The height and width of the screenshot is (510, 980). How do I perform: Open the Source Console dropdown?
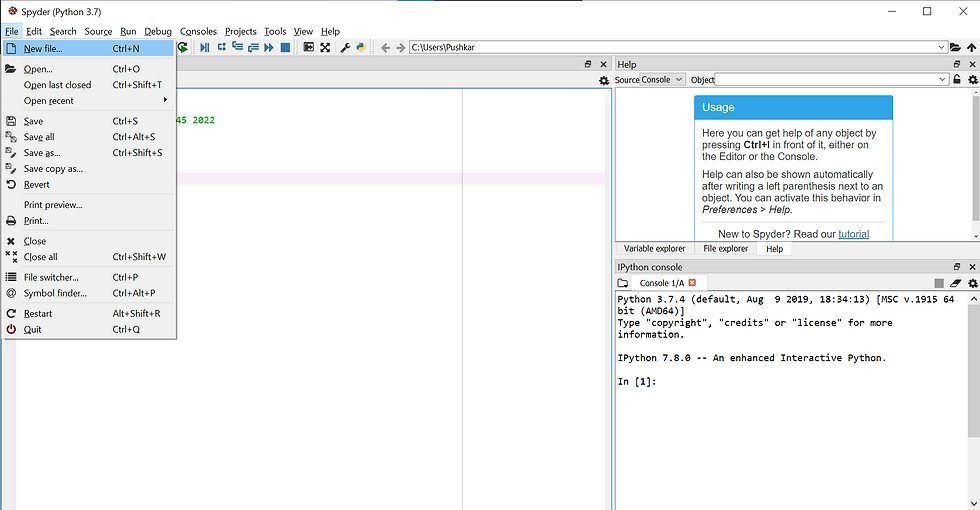coord(662,79)
